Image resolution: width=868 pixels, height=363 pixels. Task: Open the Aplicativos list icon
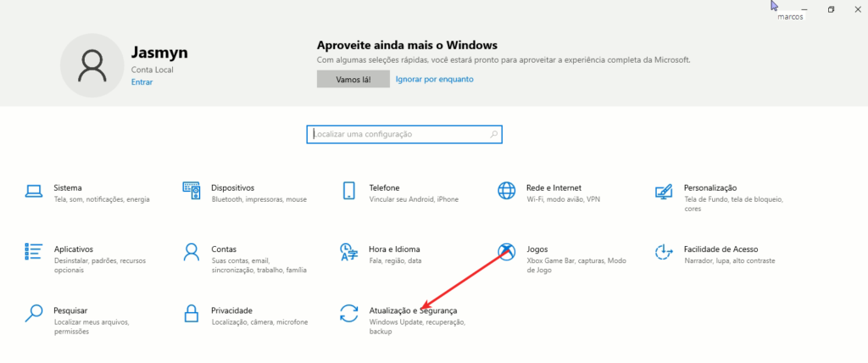pyautogui.click(x=34, y=252)
